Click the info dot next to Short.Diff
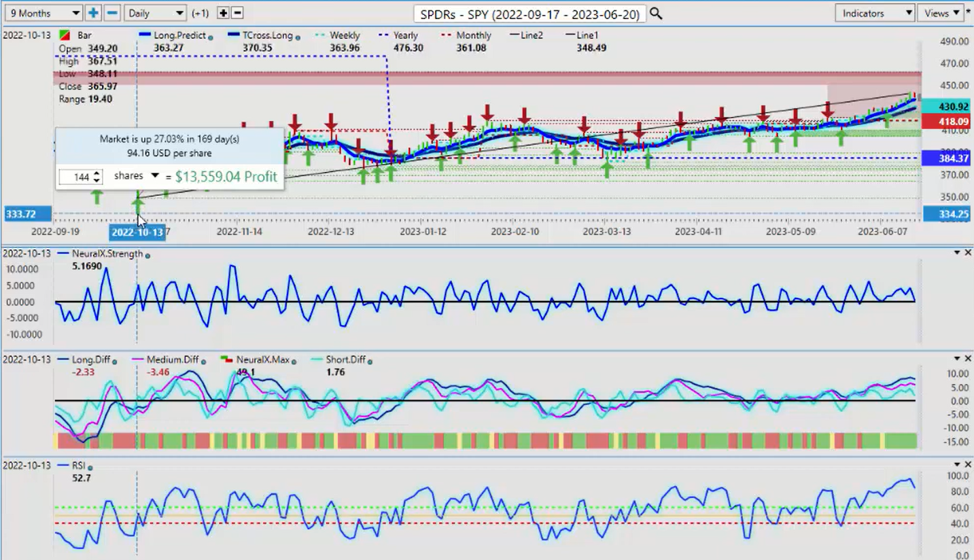The image size is (974, 560). point(370,361)
